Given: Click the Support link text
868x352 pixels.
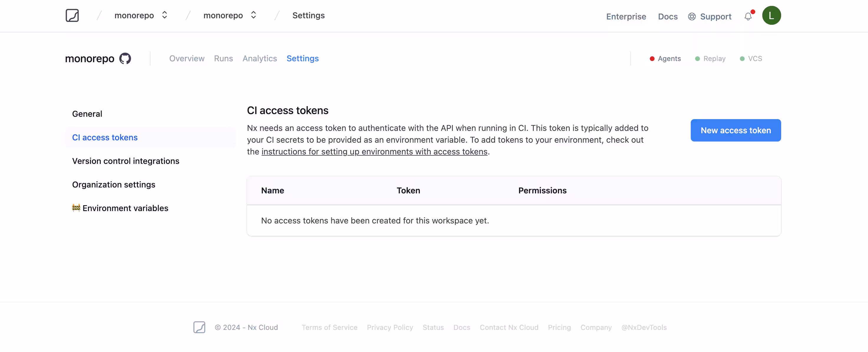Looking at the screenshot, I should tap(716, 17).
